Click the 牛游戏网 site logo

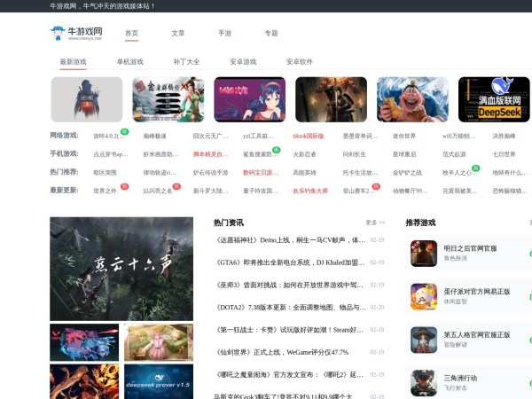(76, 34)
